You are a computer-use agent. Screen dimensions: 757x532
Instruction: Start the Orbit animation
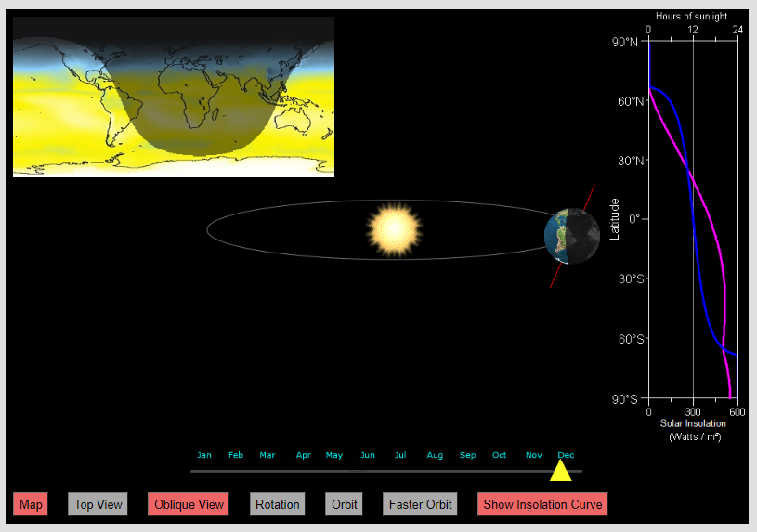[x=344, y=504]
